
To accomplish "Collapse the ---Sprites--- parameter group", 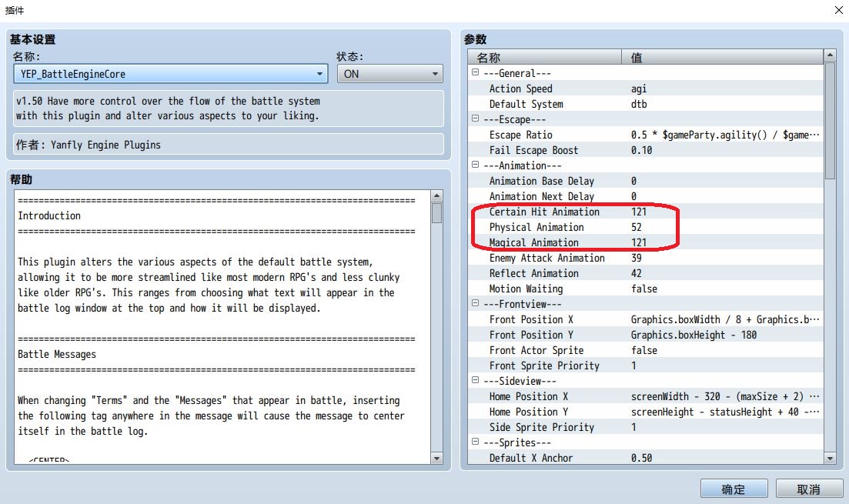I will point(476,442).
